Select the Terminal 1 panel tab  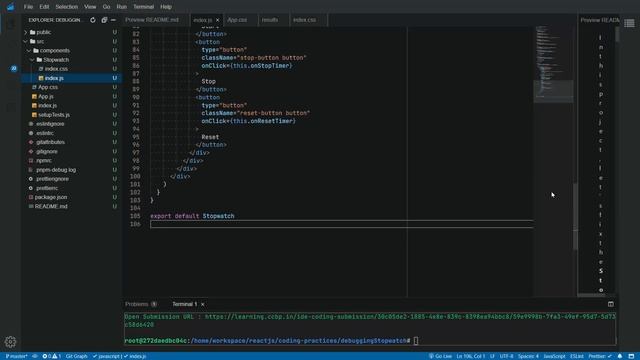(x=184, y=304)
